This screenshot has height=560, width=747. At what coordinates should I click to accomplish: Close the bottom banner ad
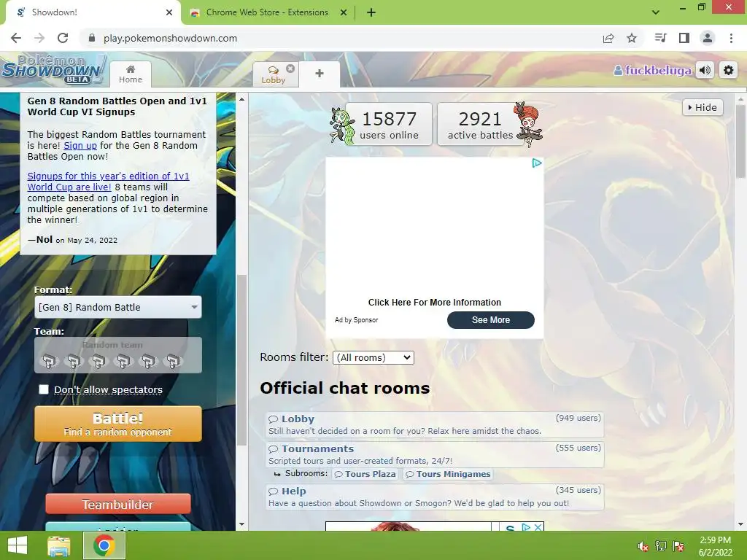[x=538, y=527]
